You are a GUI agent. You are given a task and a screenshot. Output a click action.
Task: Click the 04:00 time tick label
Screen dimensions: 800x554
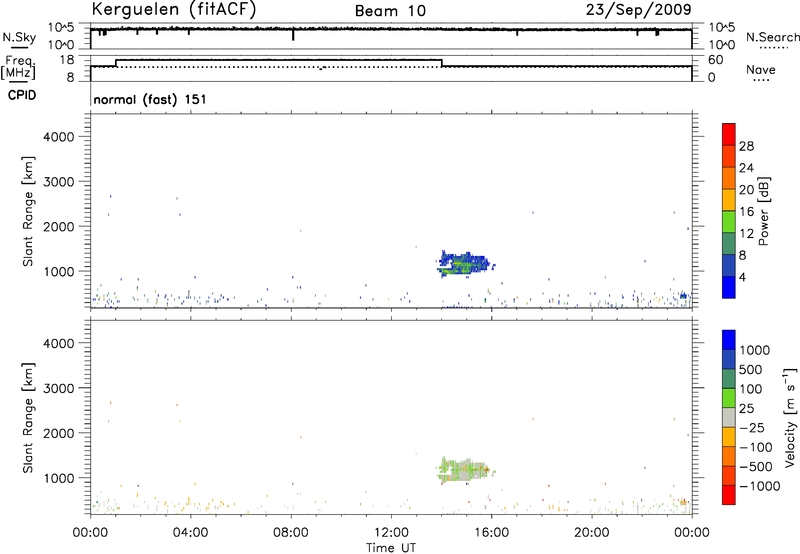[x=190, y=533]
